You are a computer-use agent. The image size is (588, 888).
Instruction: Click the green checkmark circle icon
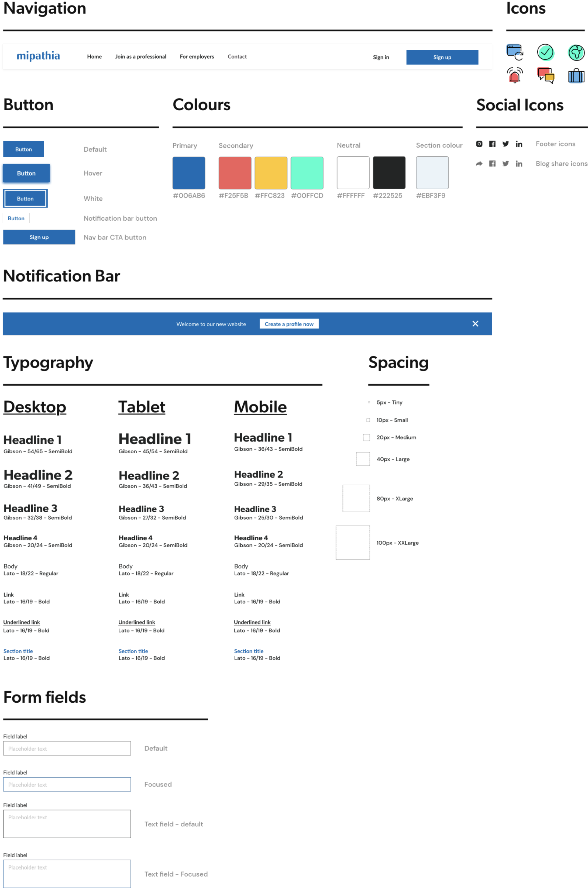pyautogui.click(x=546, y=53)
